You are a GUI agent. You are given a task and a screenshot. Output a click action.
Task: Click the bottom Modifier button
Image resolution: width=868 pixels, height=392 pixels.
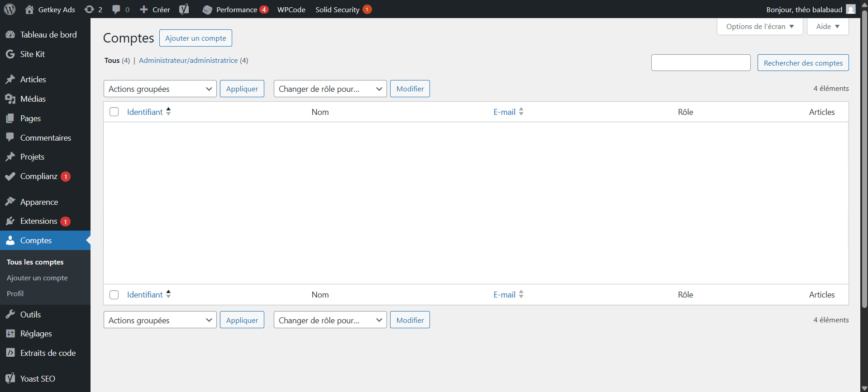click(x=410, y=320)
